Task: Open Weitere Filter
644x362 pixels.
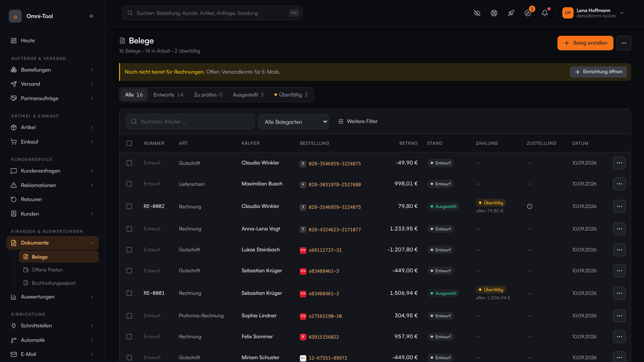Action: [x=358, y=121]
